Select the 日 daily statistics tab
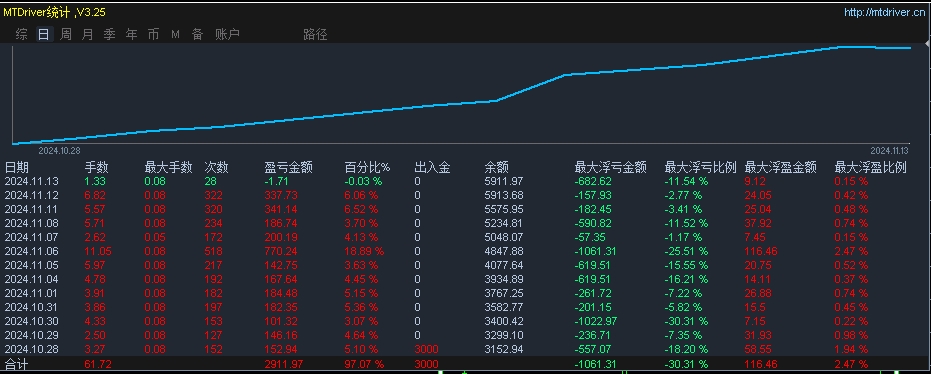 pos(43,34)
